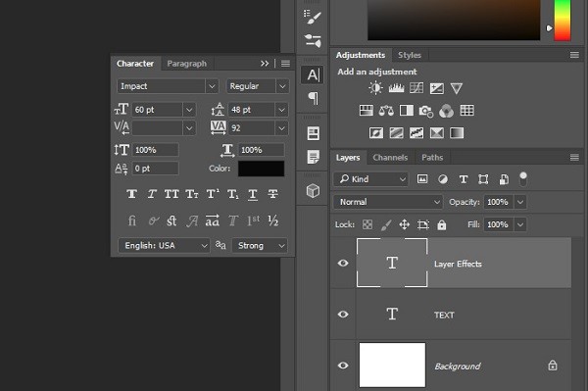Open the Regular font style dropdown
The image size is (588, 391).
click(x=282, y=86)
